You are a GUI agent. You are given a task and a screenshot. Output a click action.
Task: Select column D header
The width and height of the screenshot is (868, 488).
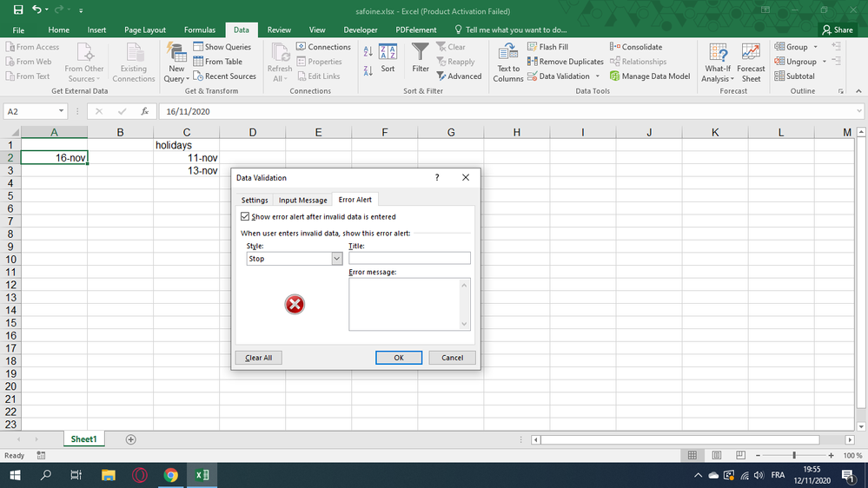click(x=253, y=132)
